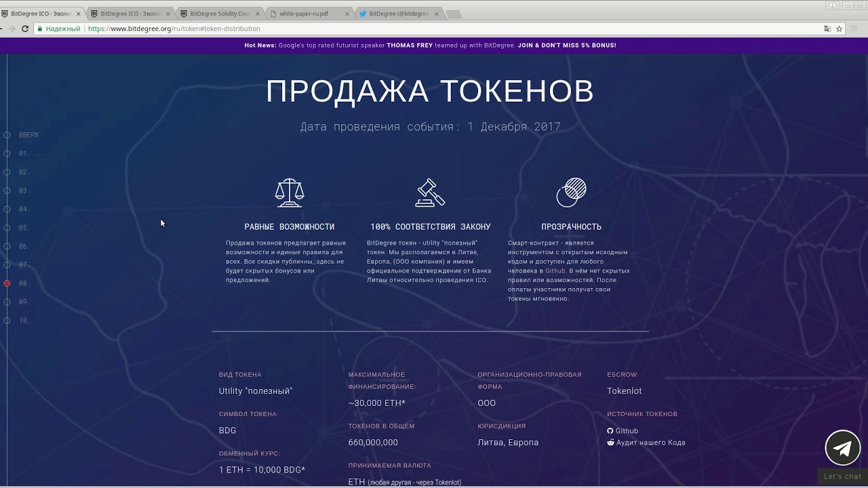Reload the page with the refresh icon

coord(25,28)
